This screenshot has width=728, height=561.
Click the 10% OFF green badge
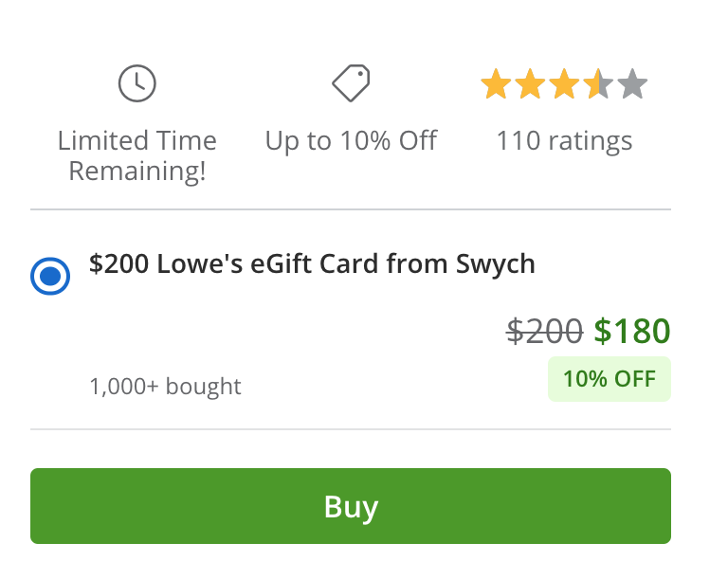point(610,379)
